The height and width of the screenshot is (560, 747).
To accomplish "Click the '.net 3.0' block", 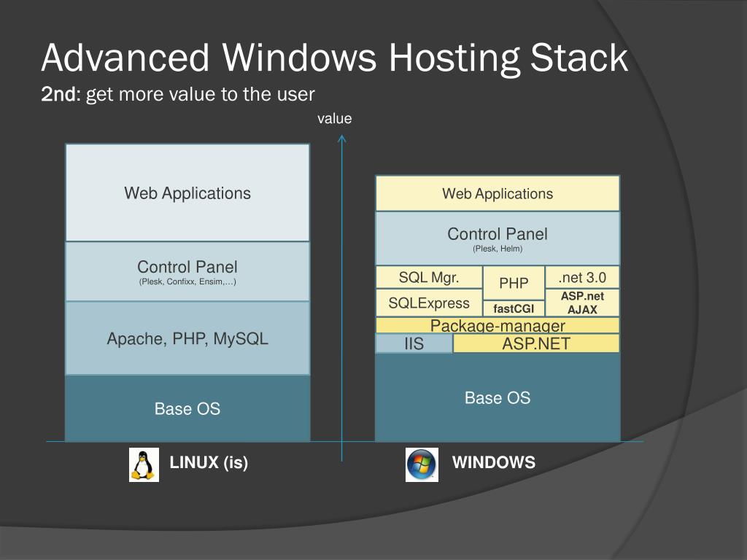I will 582,277.
